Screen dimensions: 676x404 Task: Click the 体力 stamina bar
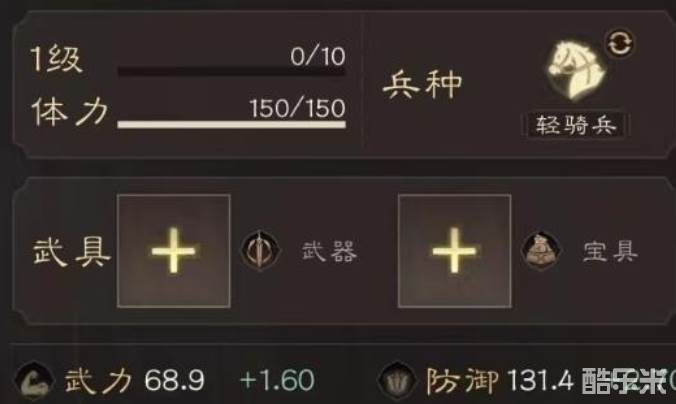coord(232,125)
